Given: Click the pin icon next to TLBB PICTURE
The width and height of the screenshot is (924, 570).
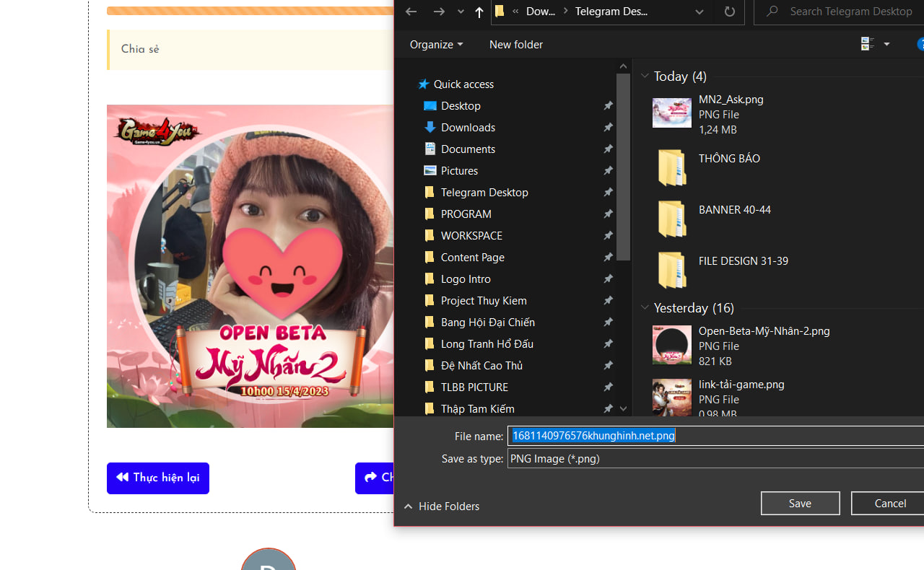Looking at the screenshot, I should [x=608, y=387].
